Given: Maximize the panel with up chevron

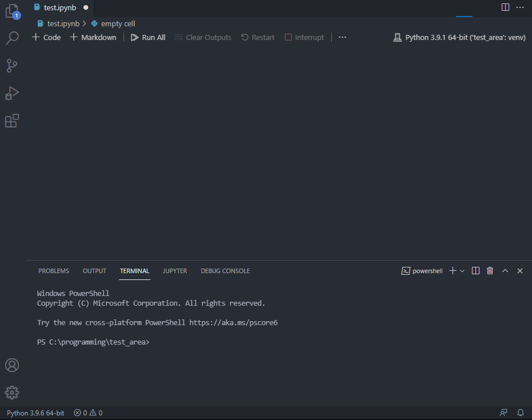Looking at the screenshot, I should (x=505, y=270).
